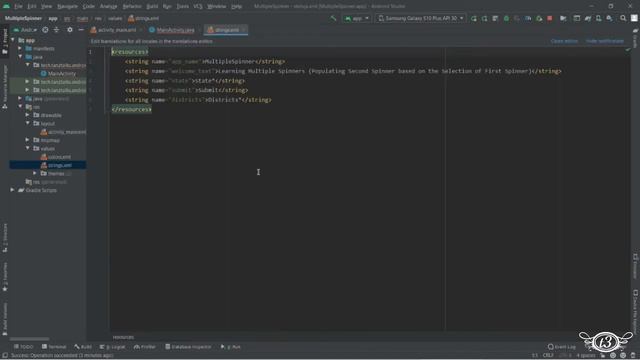
Task: Collapse the layout folder
Action: [x=28, y=123]
